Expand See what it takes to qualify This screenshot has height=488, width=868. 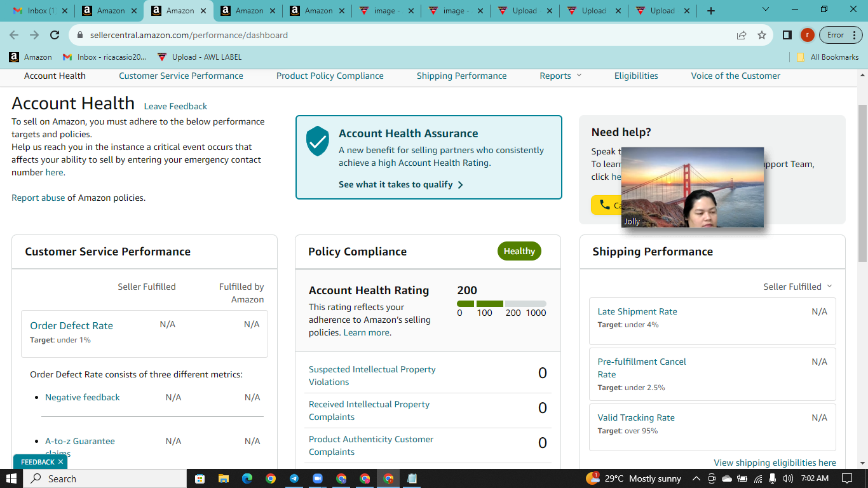[401, 184]
